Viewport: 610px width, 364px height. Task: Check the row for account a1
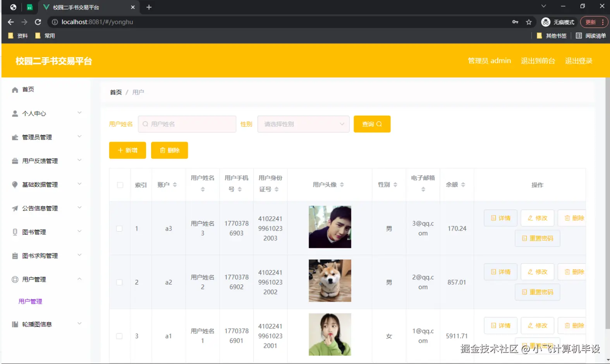coord(120,336)
